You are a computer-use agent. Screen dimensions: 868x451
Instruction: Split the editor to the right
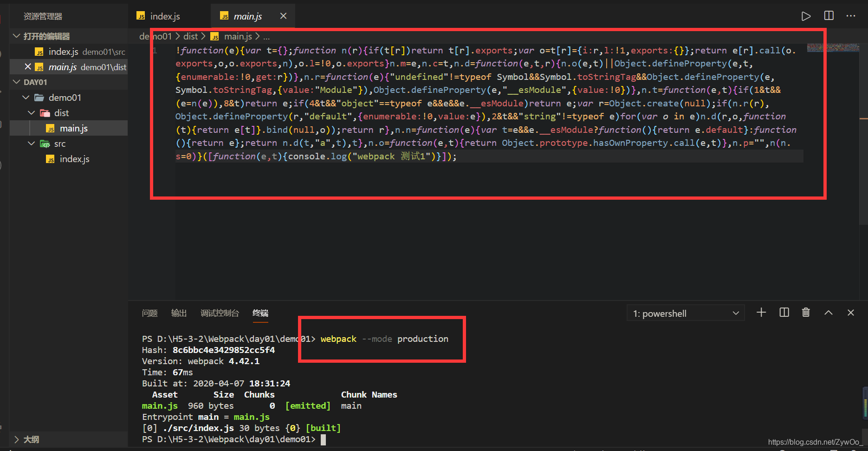coord(829,16)
